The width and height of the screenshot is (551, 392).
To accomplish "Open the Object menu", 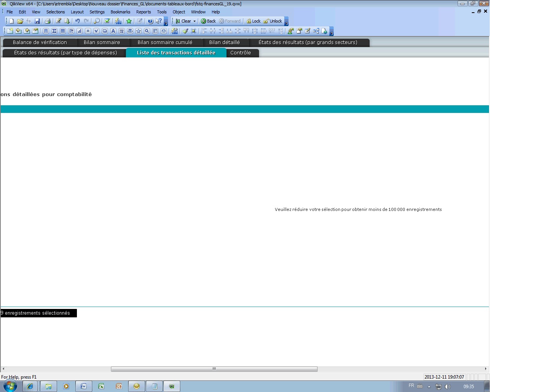I will click(x=179, y=12).
